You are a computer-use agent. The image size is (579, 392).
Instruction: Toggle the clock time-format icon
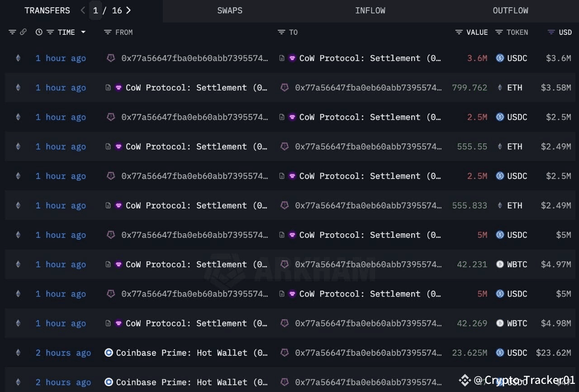(39, 32)
